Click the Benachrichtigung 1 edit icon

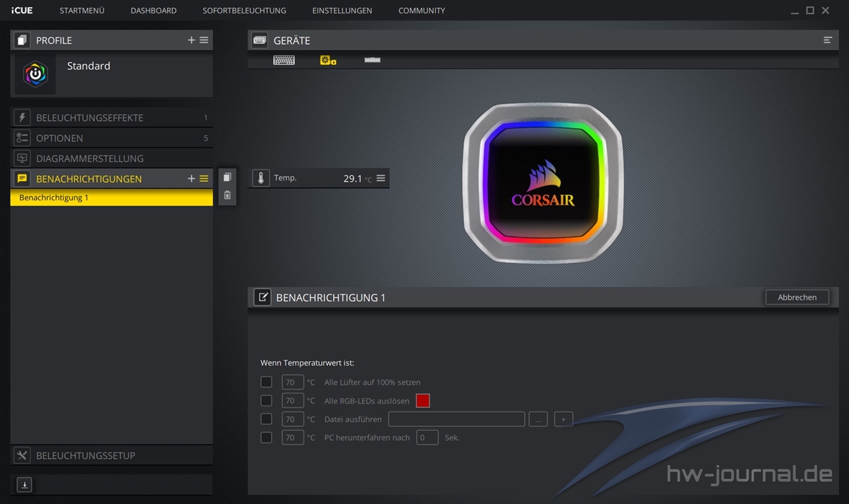(262, 298)
